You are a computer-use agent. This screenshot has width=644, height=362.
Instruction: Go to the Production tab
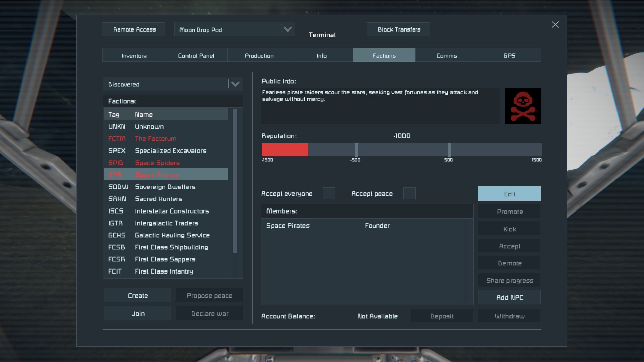259,55
